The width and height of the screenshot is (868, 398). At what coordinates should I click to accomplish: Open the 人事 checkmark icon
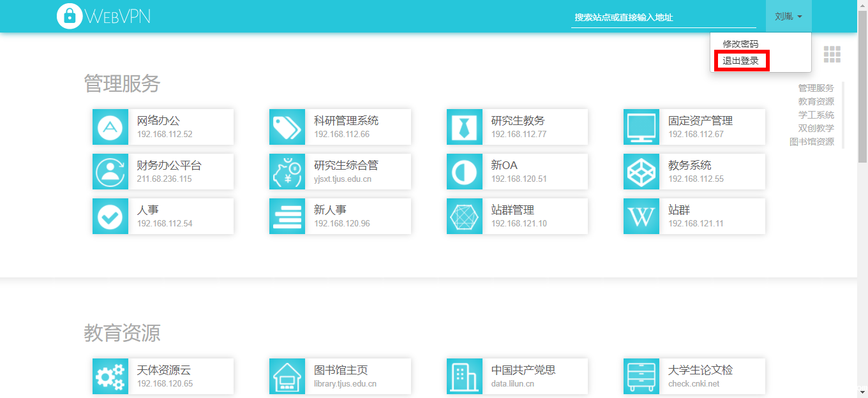(110, 216)
